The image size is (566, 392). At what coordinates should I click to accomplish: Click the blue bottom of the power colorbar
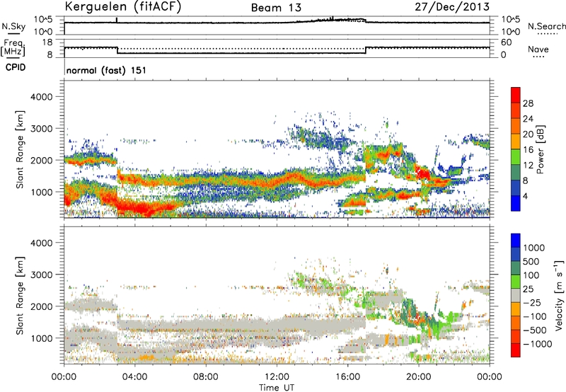point(516,204)
